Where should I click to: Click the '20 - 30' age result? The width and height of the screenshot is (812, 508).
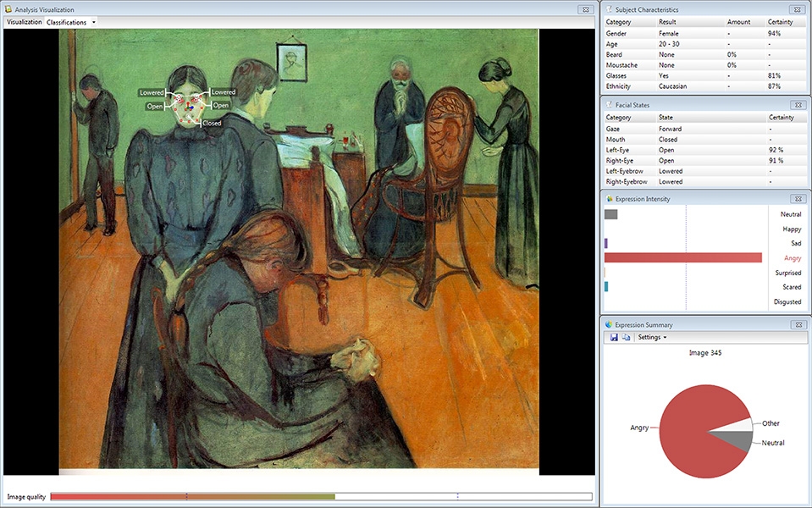coord(669,44)
